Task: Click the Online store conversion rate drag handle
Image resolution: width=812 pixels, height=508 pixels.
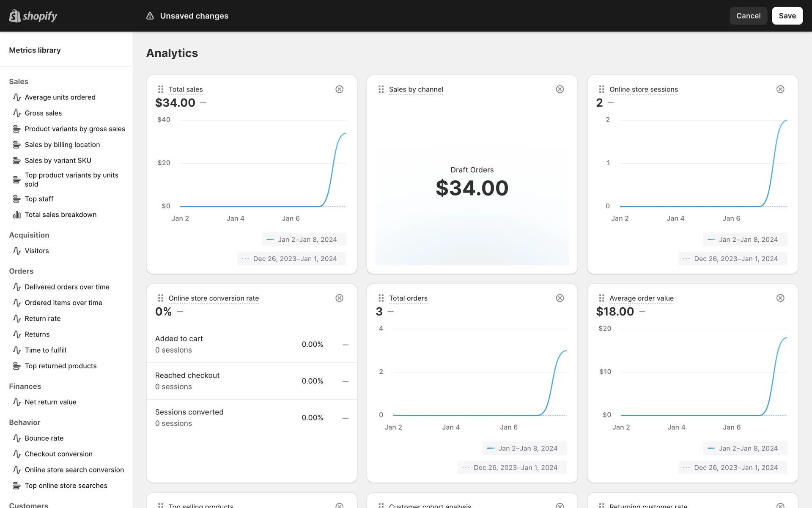Action: coord(161,298)
